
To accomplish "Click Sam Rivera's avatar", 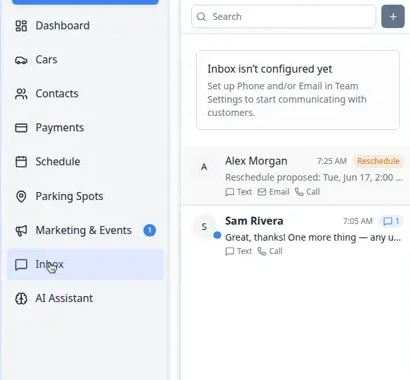I will pyautogui.click(x=204, y=227).
